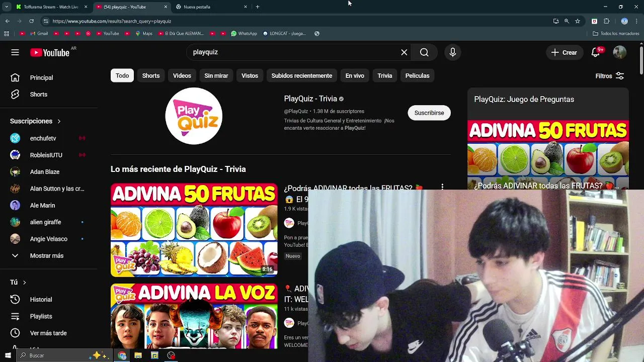Select the Trivia filter chip

[x=385, y=75]
